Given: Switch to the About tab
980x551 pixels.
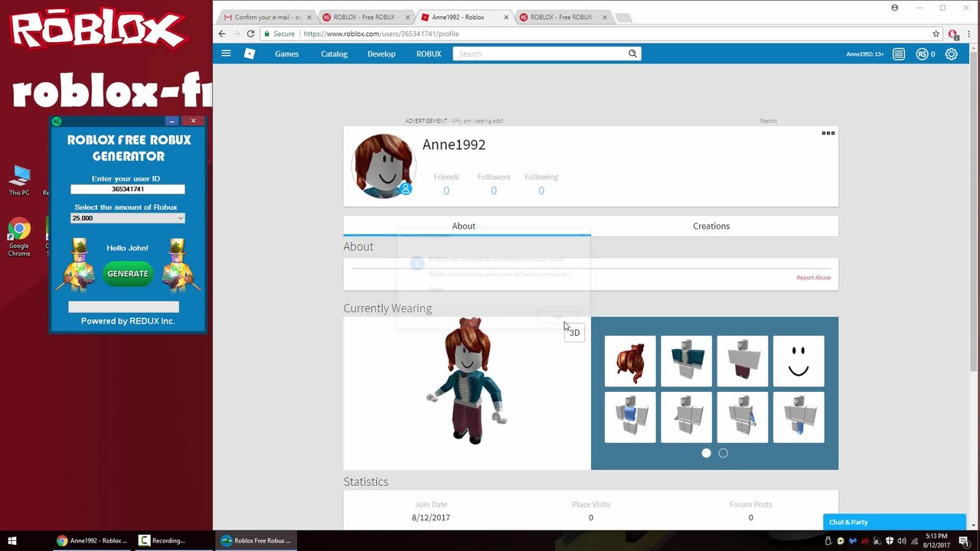Looking at the screenshot, I should click(464, 226).
